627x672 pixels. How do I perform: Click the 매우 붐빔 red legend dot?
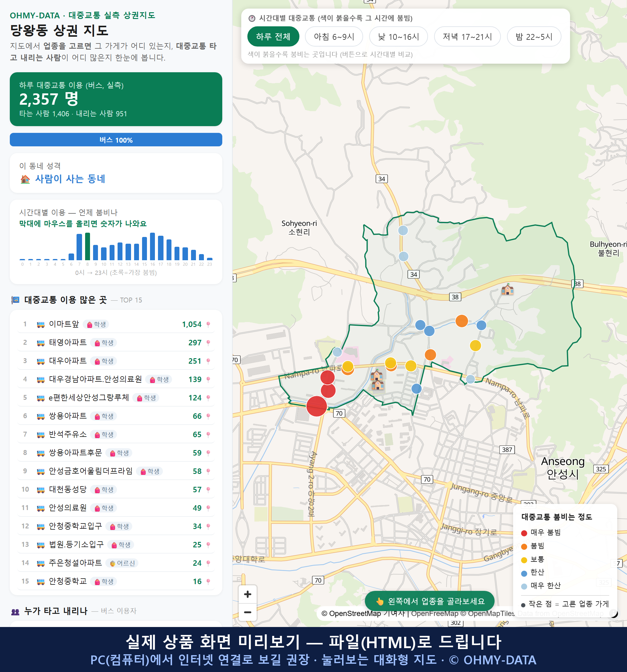pyautogui.click(x=524, y=533)
